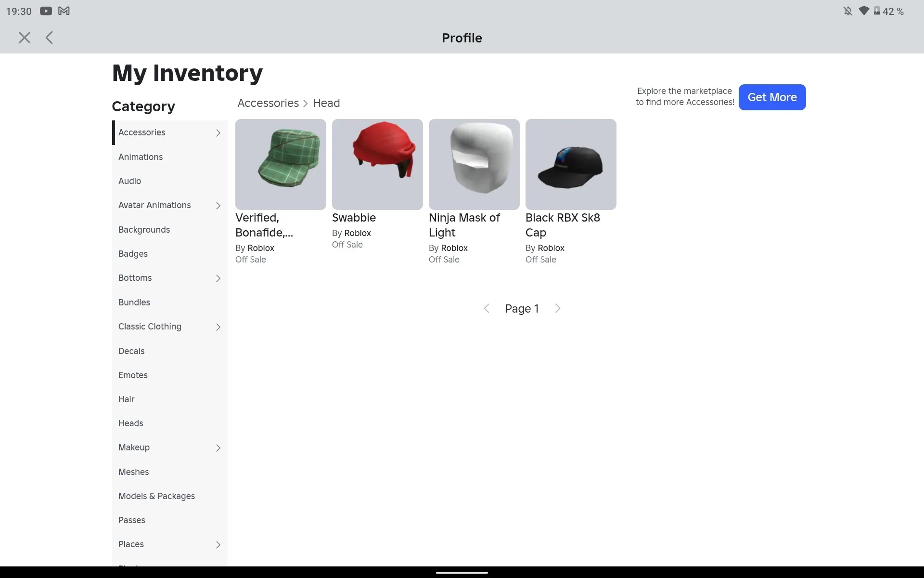Screen dimensions: 924x578
Task: Select the Backgrounds category
Action: coord(170,230)
